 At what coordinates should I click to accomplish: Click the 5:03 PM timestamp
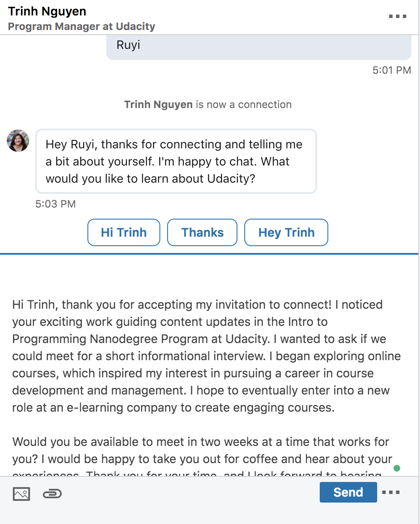click(56, 204)
